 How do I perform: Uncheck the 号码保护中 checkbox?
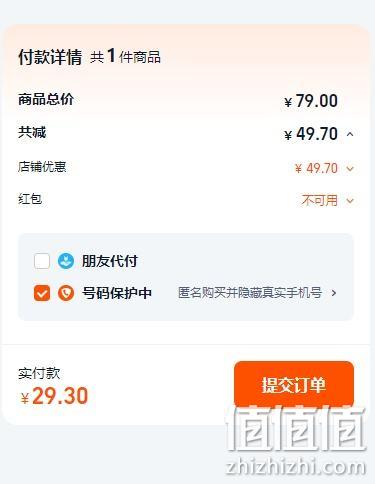pyautogui.click(x=42, y=293)
